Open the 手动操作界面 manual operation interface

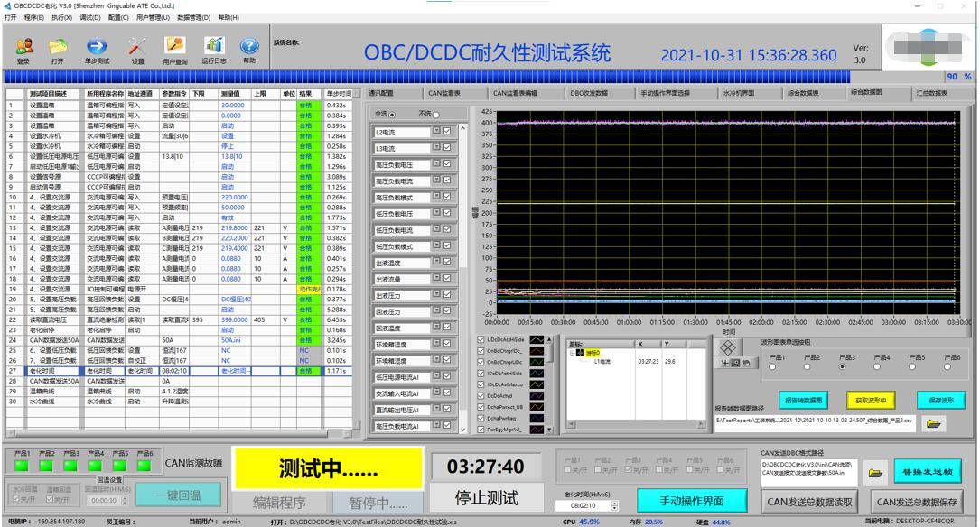coord(691,502)
